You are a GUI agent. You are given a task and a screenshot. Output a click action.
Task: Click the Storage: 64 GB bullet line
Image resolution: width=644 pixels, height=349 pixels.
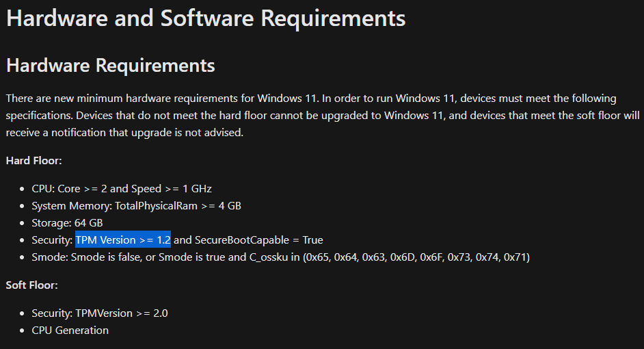[x=67, y=223]
